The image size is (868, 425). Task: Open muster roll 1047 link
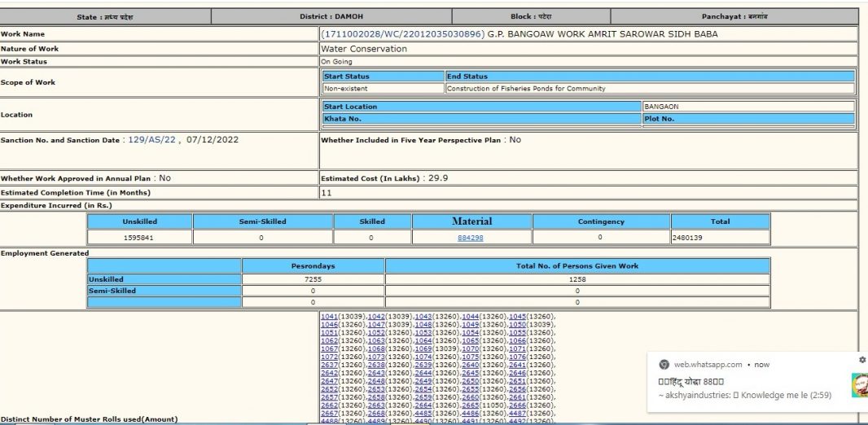tap(376, 324)
